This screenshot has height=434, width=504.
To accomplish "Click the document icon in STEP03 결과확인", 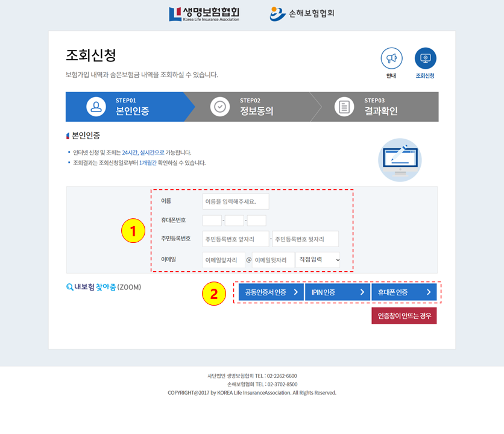I will coord(345,106).
